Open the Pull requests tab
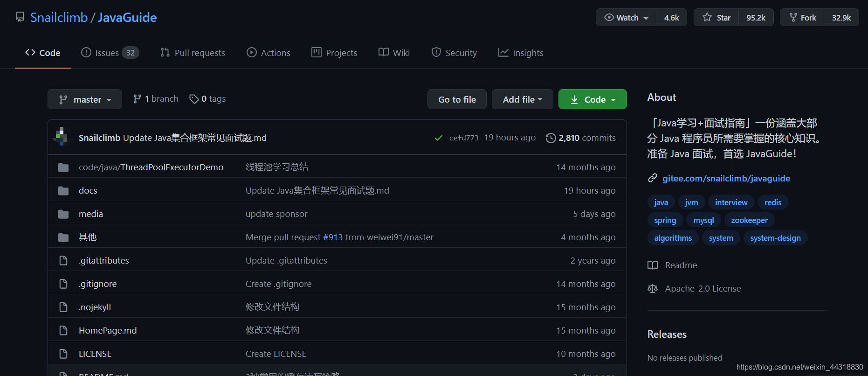868x376 pixels. [x=193, y=53]
